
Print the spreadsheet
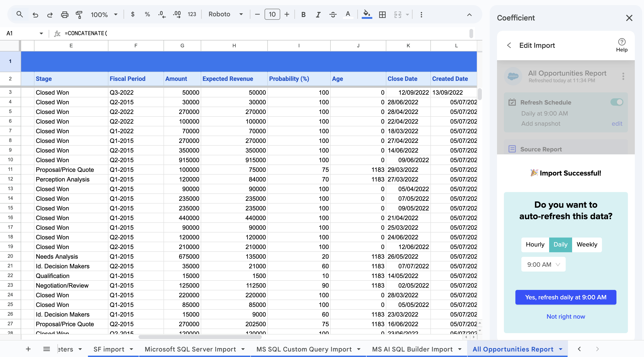[65, 14]
